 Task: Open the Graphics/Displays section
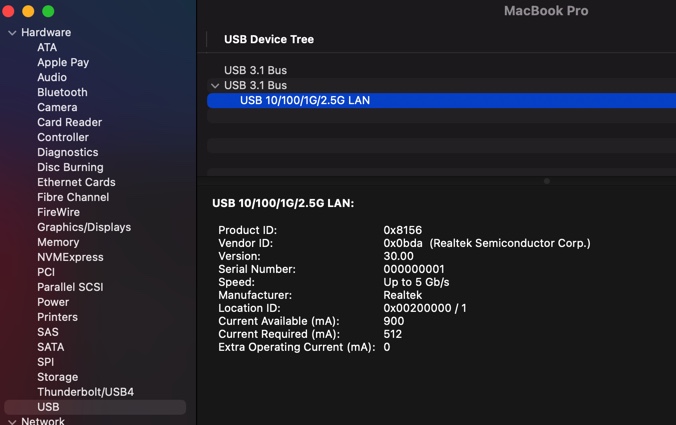(x=84, y=227)
